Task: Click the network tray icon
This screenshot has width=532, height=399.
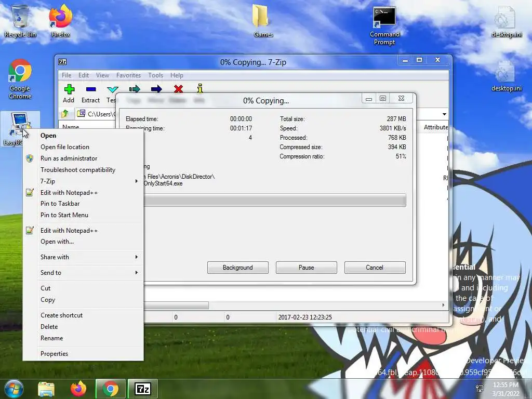Action: coord(480,389)
